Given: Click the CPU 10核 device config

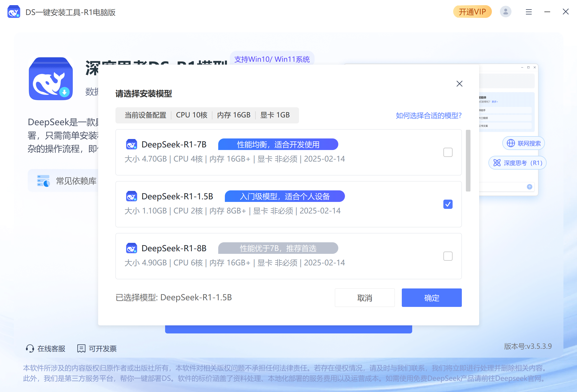Looking at the screenshot, I should tap(192, 115).
